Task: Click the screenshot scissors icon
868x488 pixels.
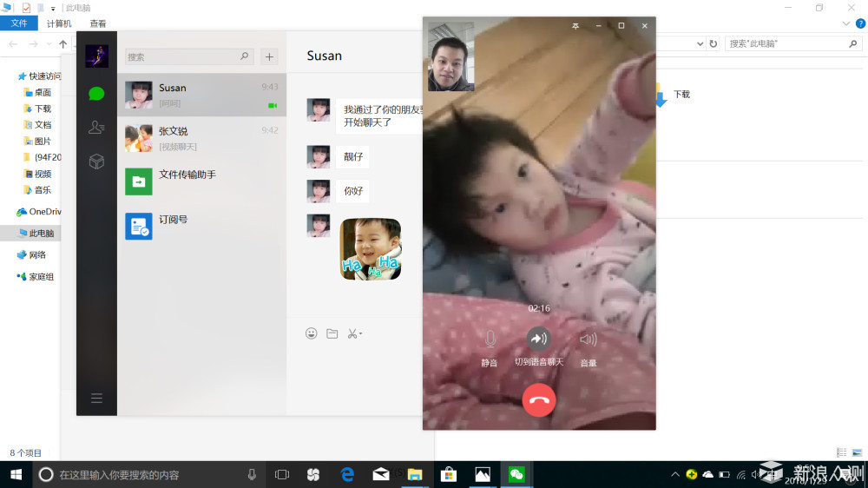Action: click(x=352, y=333)
